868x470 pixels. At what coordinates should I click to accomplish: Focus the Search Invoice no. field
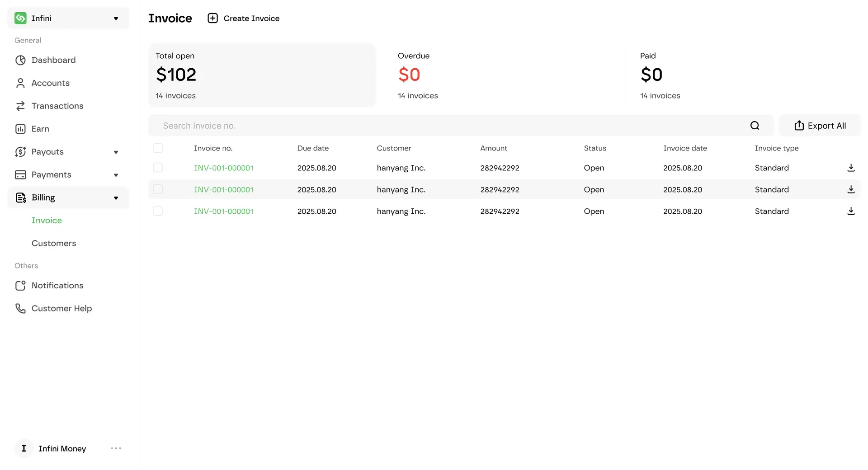coord(461,126)
